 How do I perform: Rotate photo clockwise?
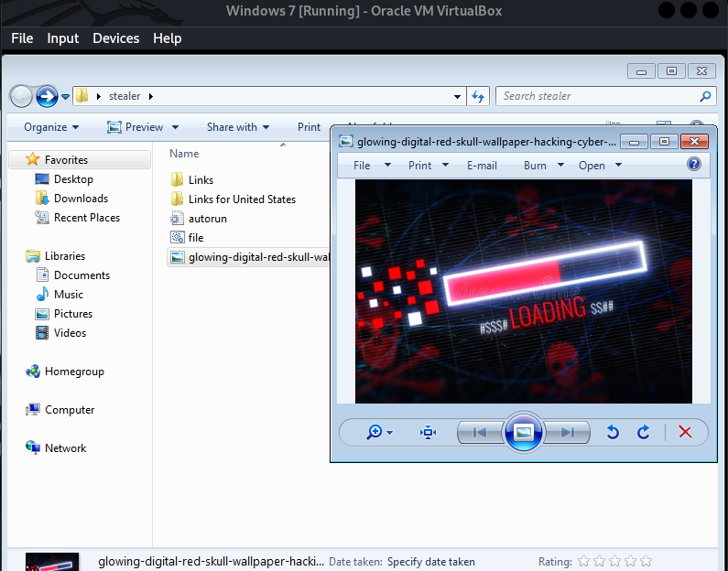coord(644,432)
